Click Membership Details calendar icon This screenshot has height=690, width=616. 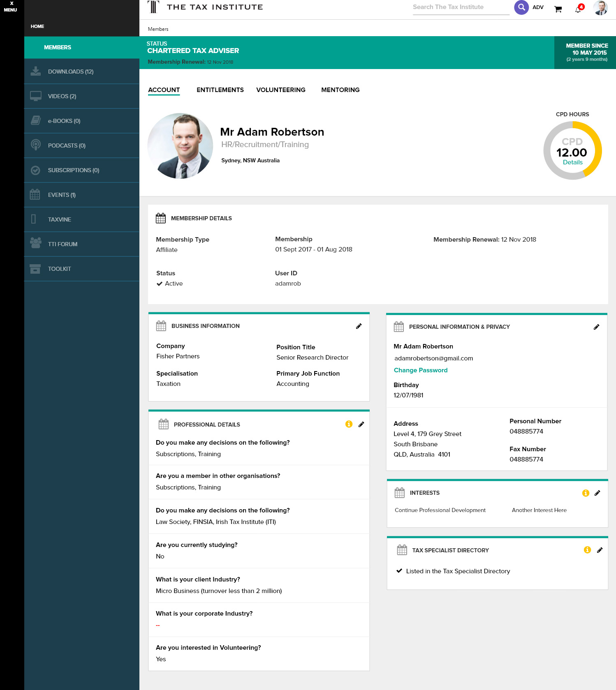coord(161,218)
